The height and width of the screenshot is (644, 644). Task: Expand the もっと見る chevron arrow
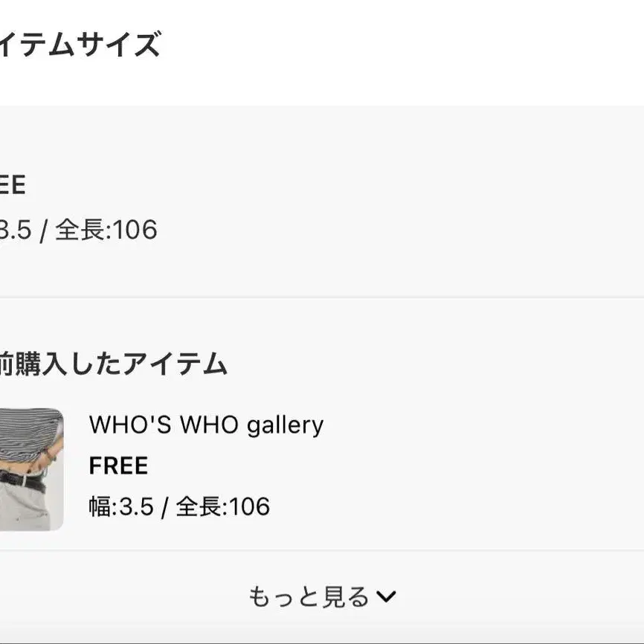tap(386, 596)
